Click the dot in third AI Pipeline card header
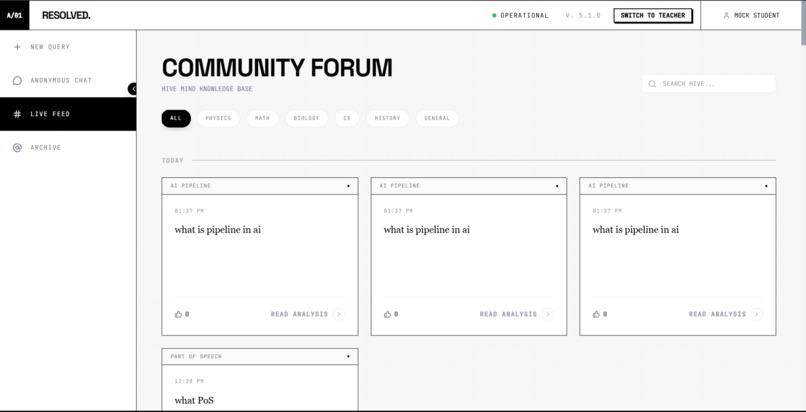The image size is (806, 412). pos(766,186)
